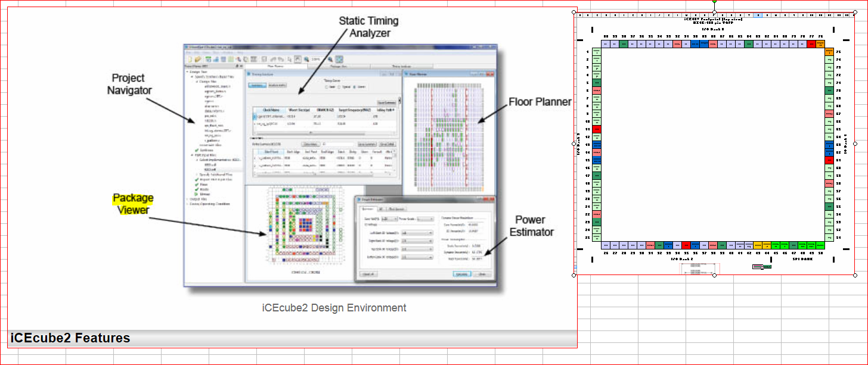Click the bottom-left resize handle of the footprint image
The width and height of the screenshot is (868, 365).
(x=574, y=275)
